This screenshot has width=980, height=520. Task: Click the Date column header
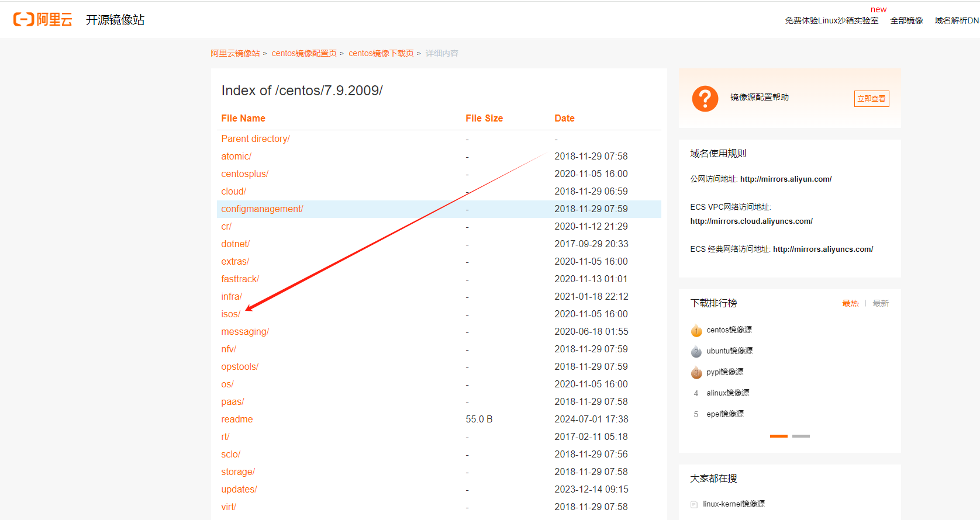[x=564, y=119]
